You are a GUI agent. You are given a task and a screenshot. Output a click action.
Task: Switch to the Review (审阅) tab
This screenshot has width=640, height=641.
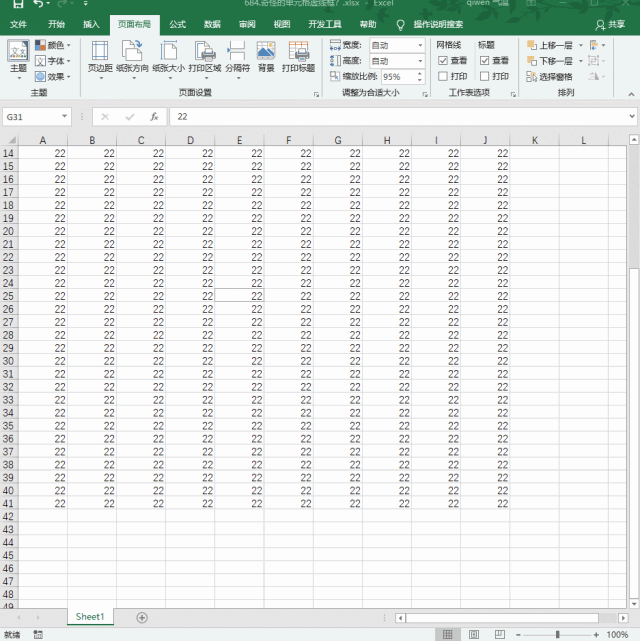(247, 25)
